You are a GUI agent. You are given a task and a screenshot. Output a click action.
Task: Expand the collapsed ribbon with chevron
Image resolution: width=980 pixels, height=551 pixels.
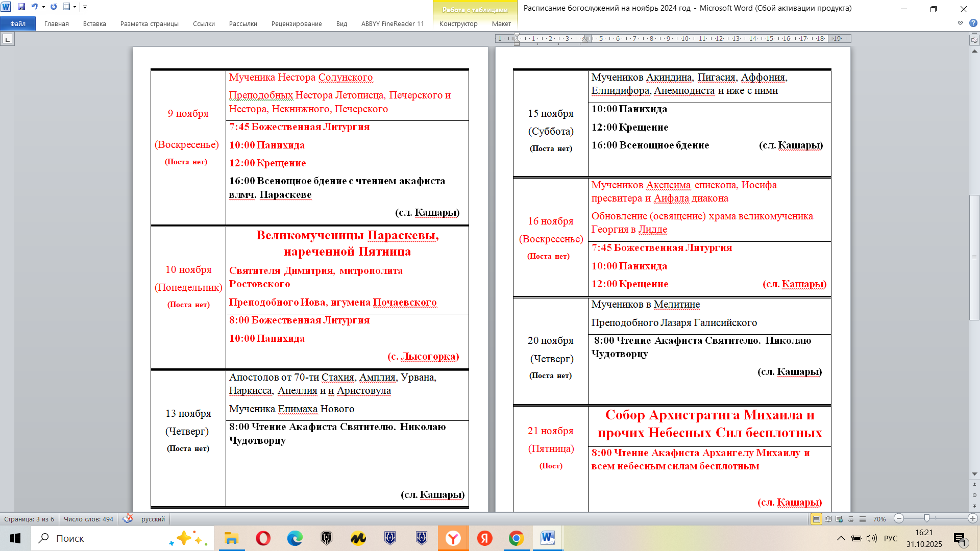tap(960, 23)
